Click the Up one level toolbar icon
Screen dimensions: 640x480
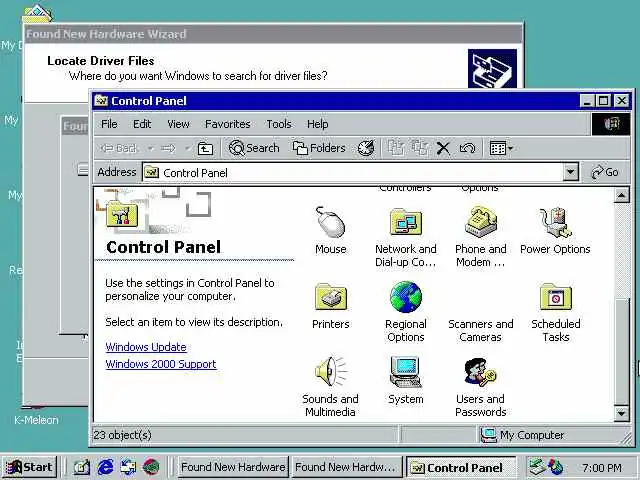205,148
